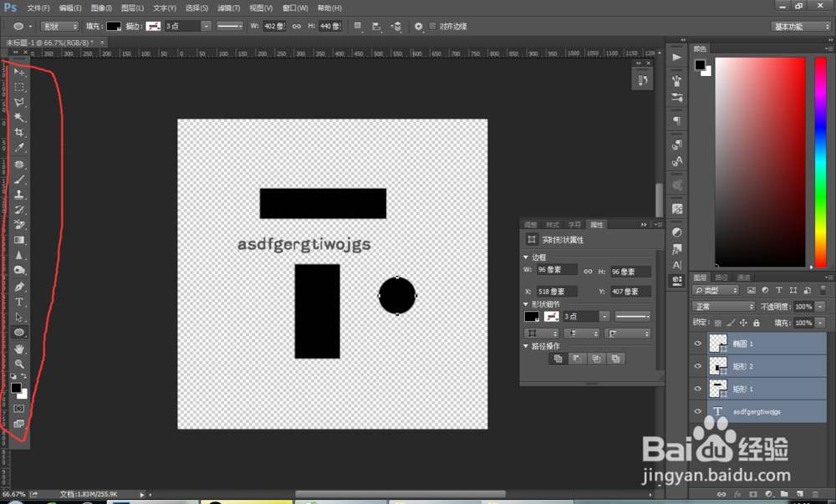This screenshot has width=836, height=504.
Task: Select the Gradient tool in toolbox
Action: tap(19, 240)
